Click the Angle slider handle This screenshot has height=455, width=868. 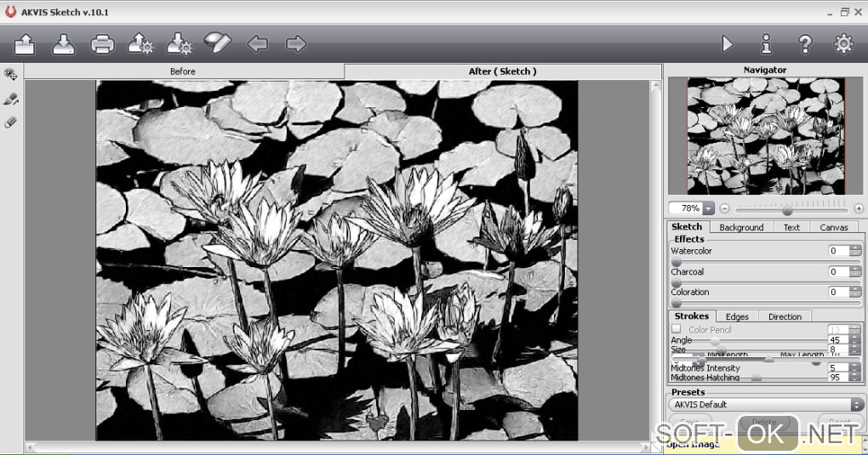[715, 342]
